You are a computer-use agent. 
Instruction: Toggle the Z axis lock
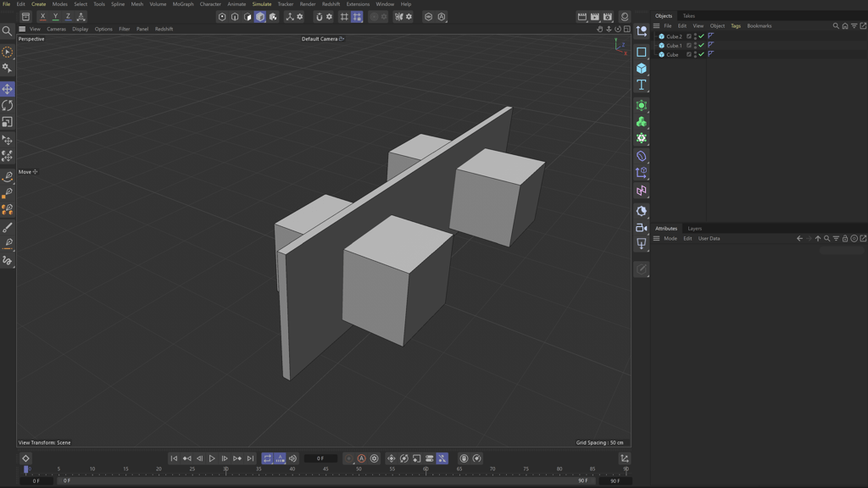[68, 17]
